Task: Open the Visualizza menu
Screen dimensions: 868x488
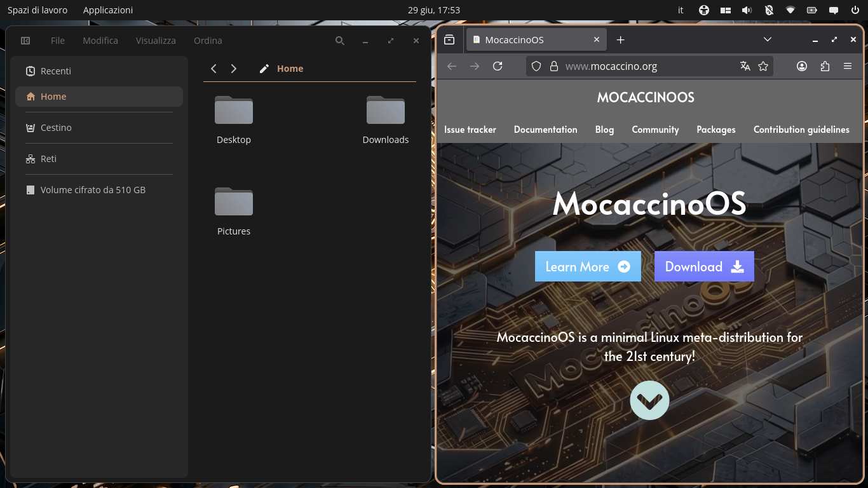Action: [156, 41]
